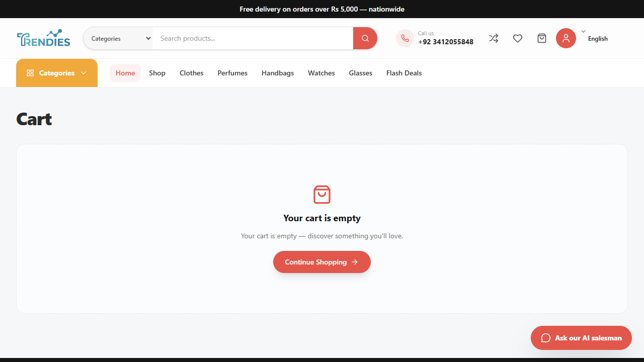The height and width of the screenshot is (362, 644).
Task: Open Ask our AI salesman chat
Action: tap(581, 338)
